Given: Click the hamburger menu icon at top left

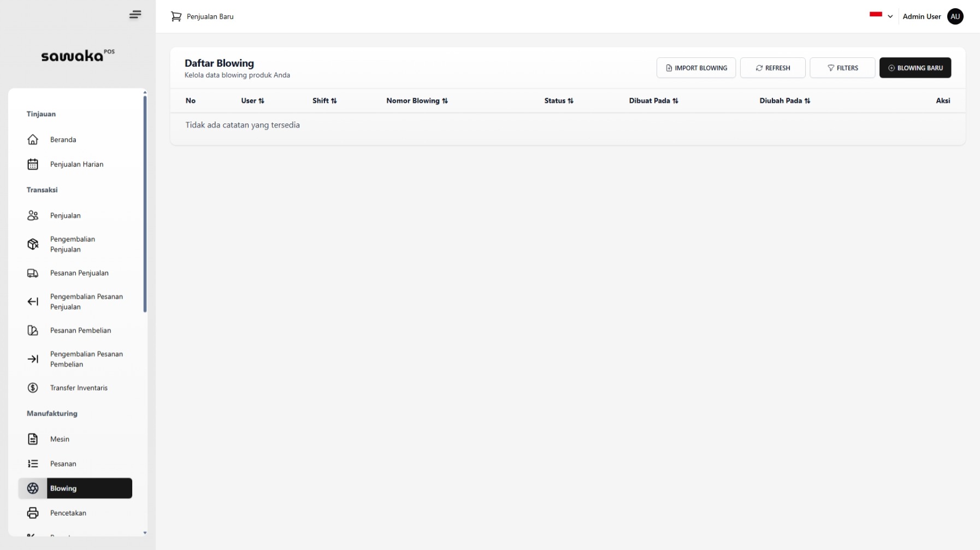Looking at the screenshot, I should 135,15.
